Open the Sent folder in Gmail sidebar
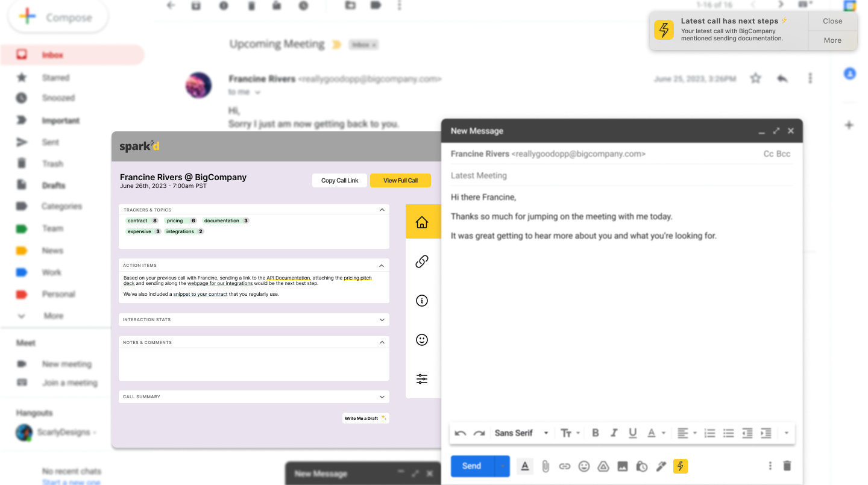This screenshot has width=868, height=485. [51, 142]
